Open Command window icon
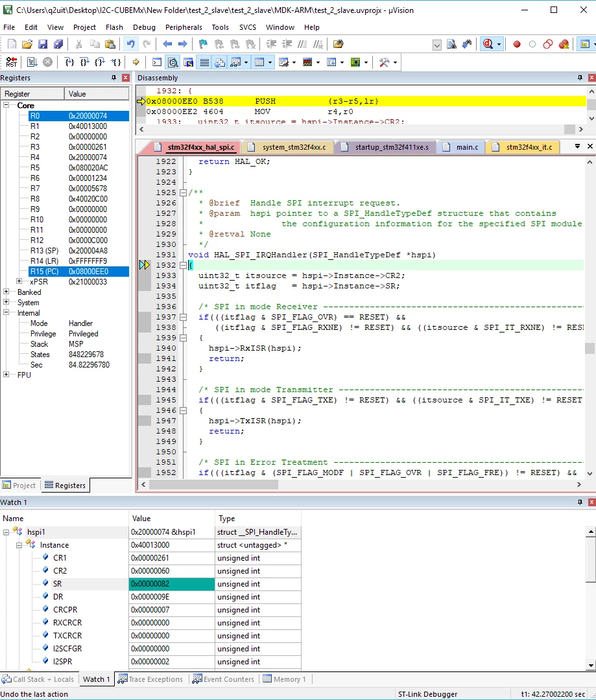This screenshot has height=700, width=596. [x=157, y=62]
